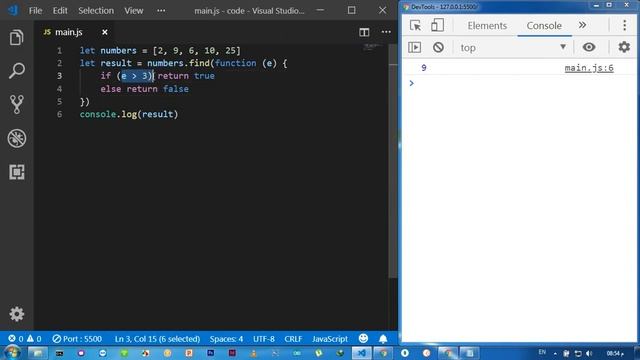Screen dimensions: 640x360
Task: Switch to DevTools Console tab
Action: pos(544,26)
